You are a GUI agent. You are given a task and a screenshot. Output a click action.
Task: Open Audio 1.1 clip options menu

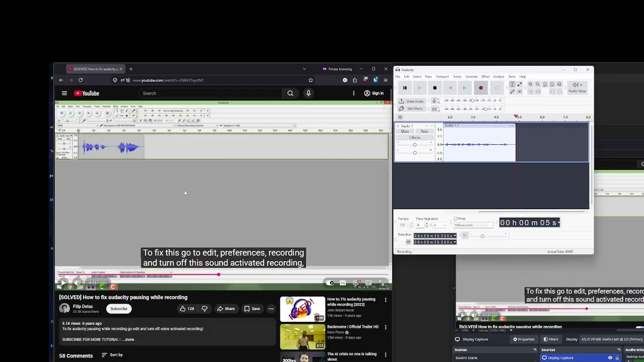(x=511, y=126)
